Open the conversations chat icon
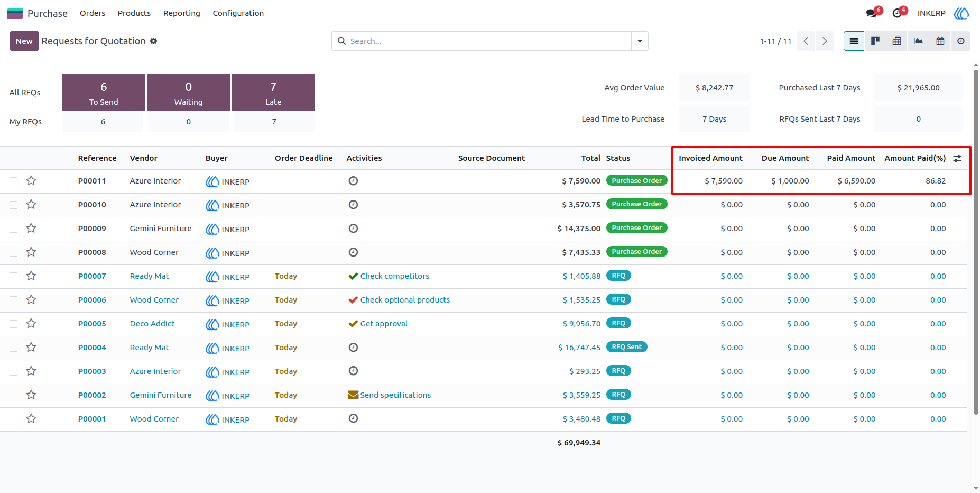This screenshot has height=493, width=980. point(872,13)
